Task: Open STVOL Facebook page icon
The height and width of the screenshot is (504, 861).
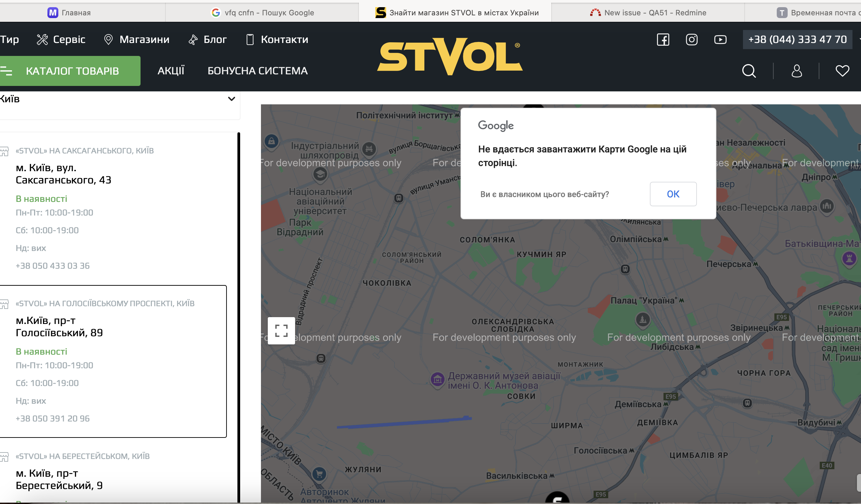Action: [663, 40]
